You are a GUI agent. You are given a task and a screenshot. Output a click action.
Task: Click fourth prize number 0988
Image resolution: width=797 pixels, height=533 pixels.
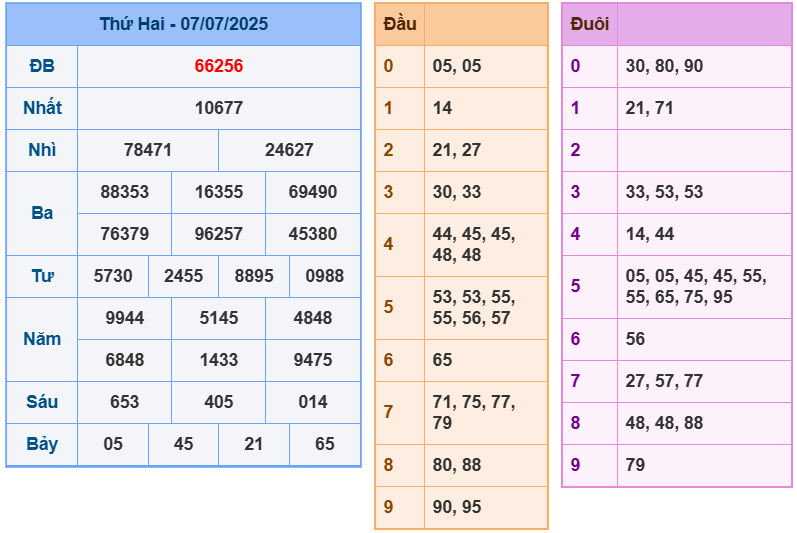tap(324, 276)
